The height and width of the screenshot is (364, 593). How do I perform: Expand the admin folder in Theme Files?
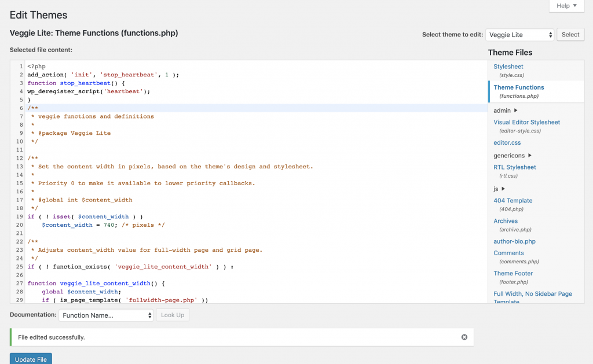[x=502, y=110]
